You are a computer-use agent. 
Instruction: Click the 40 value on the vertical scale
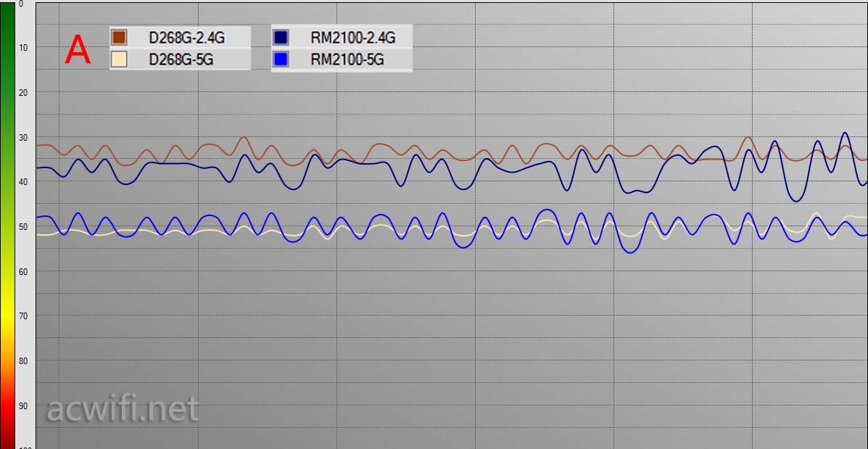coord(22,182)
